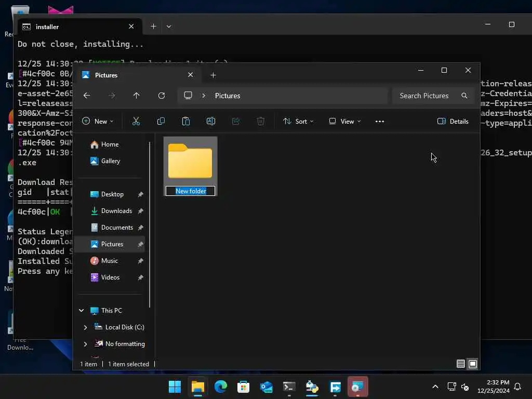532x399 pixels.
Task: Click the search magnifier icon
Action: click(464, 96)
